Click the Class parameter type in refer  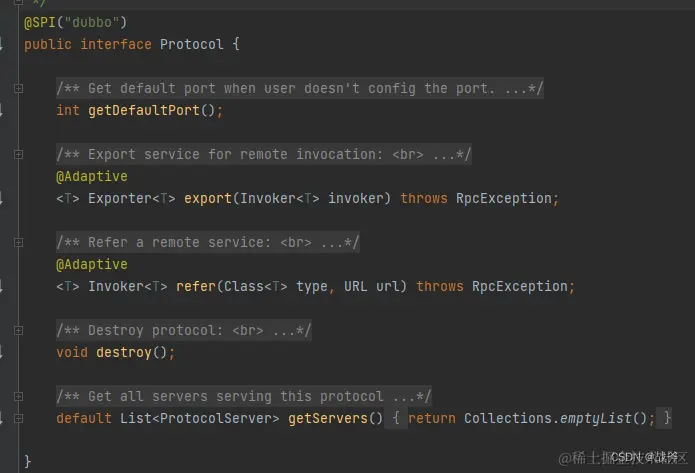[x=244, y=286]
